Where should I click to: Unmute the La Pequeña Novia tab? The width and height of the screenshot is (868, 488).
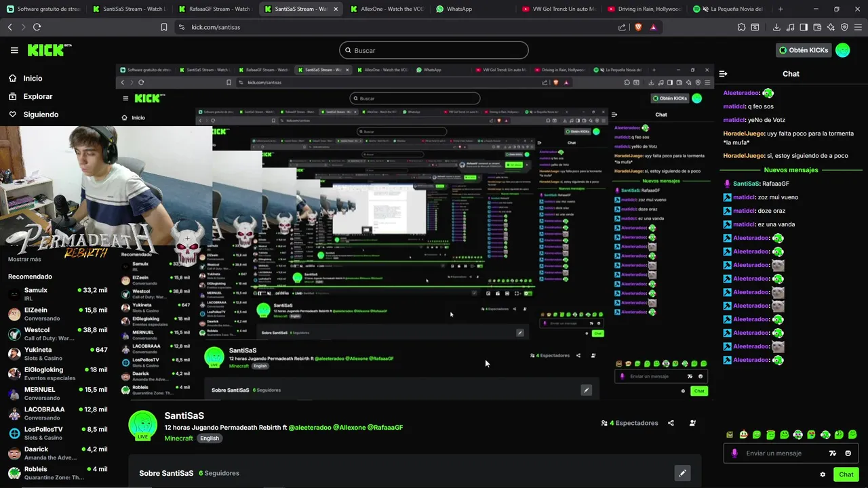click(x=705, y=9)
